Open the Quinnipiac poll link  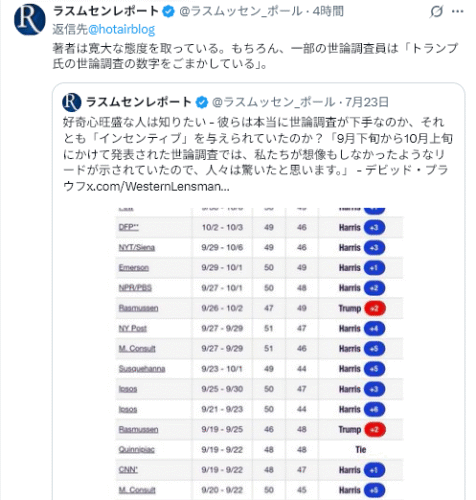tap(137, 450)
